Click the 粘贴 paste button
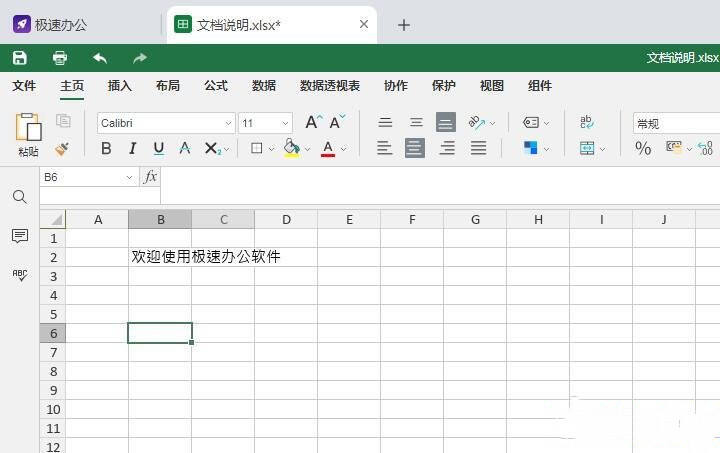 pyautogui.click(x=28, y=135)
